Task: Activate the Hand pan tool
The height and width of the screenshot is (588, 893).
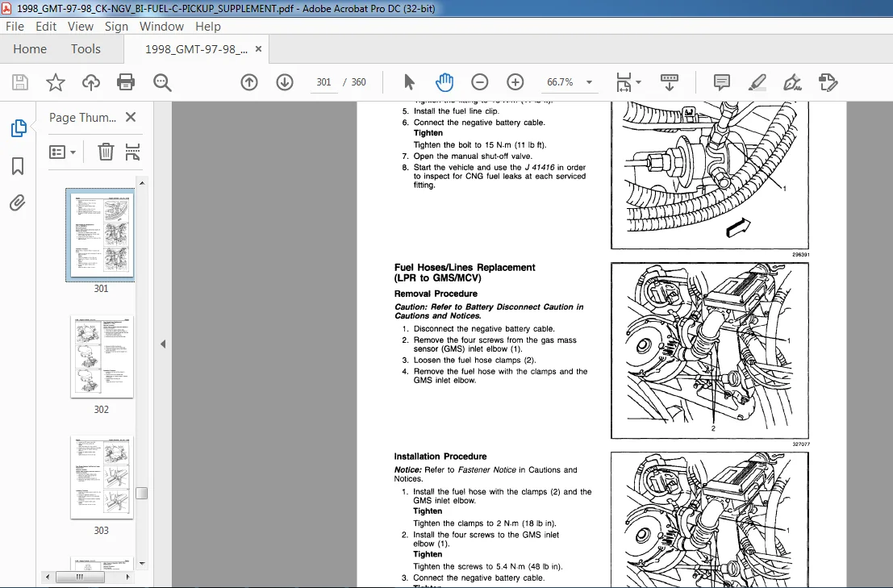Action: [x=444, y=82]
